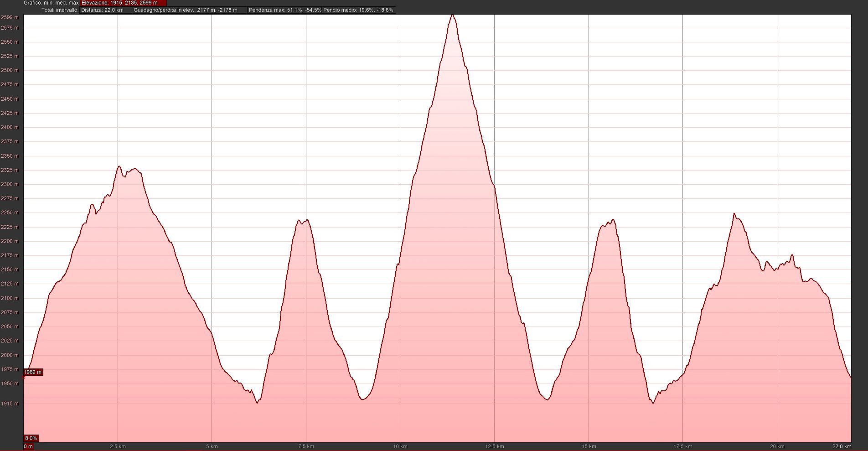This screenshot has width=868, height=451.
Task: Click the Grafico min. med. max label
Action: [x=51, y=3]
